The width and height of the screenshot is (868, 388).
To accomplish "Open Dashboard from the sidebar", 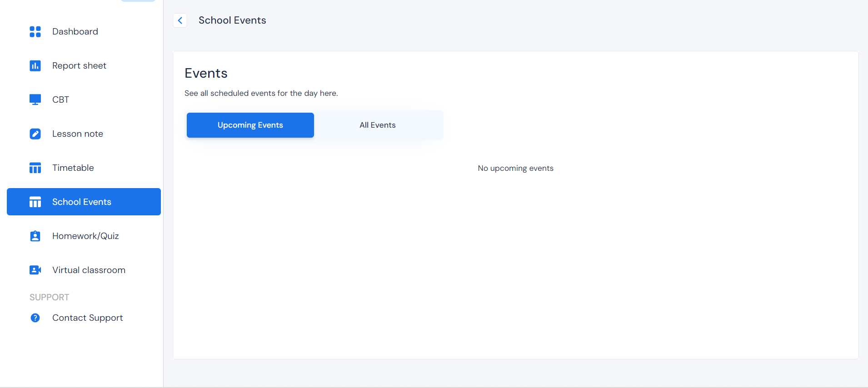I will tap(75, 31).
